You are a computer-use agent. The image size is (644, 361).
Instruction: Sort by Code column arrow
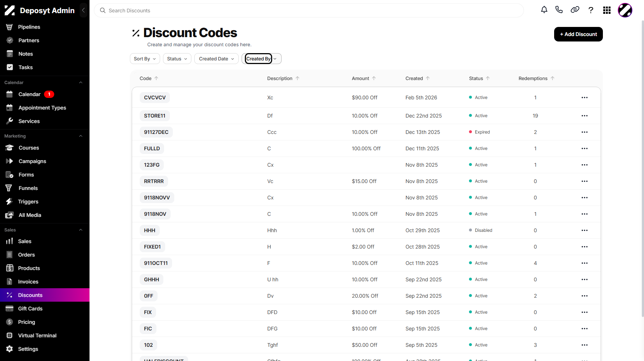(x=156, y=78)
